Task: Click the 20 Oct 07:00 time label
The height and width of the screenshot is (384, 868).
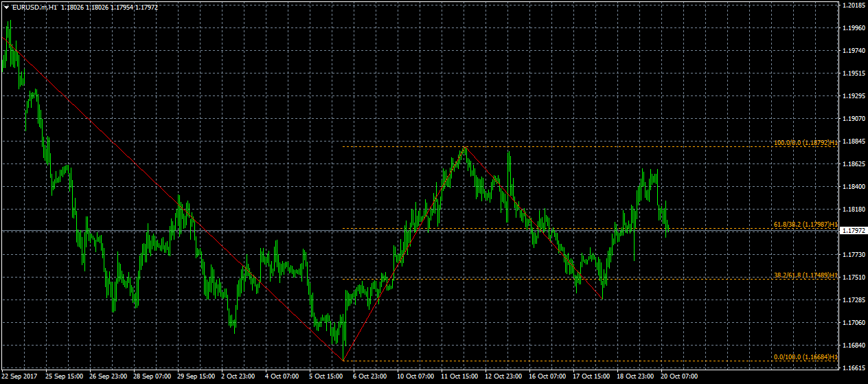Action: tap(680, 376)
